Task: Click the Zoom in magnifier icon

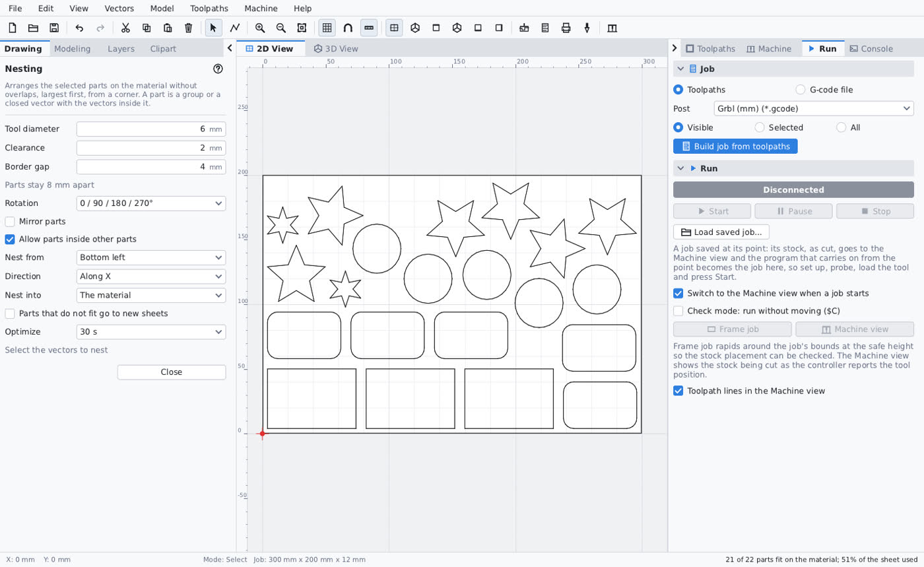Action: pyautogui.click(x=260, y=28)
